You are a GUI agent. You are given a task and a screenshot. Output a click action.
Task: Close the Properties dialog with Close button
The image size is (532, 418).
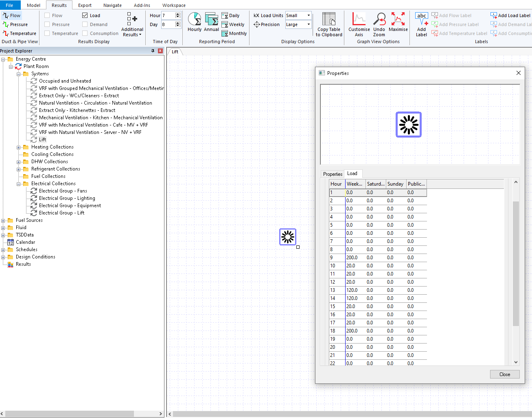tap(505, 374)
